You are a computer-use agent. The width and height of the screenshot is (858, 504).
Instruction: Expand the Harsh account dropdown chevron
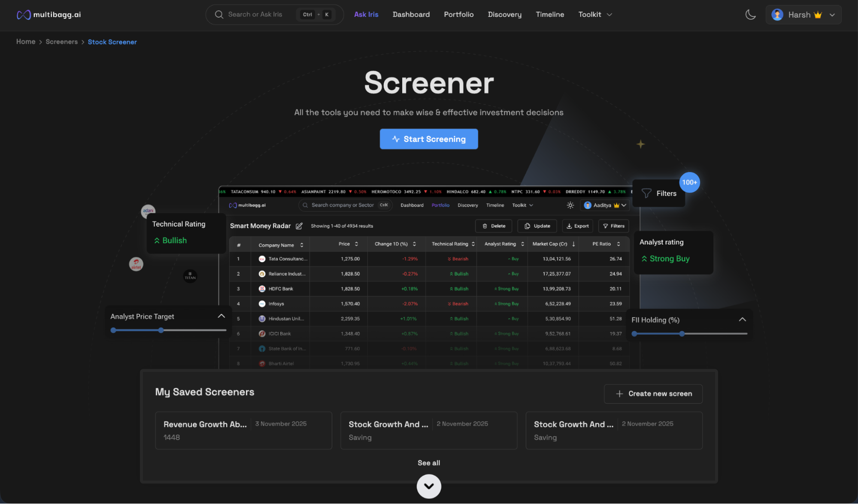[832, 15]
